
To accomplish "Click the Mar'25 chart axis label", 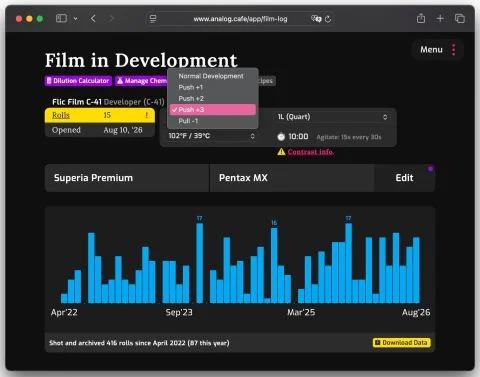I will coord(301,312).
